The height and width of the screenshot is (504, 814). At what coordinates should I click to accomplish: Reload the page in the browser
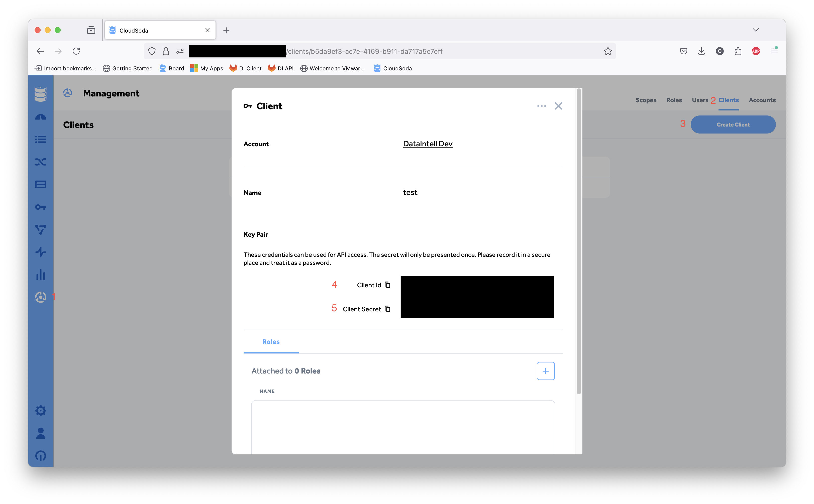(x=76, y=51)
